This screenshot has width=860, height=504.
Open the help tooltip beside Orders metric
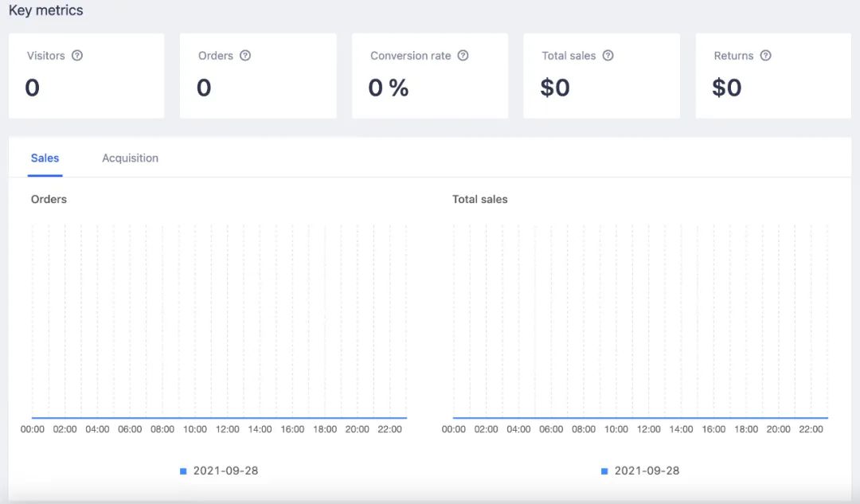[245, 56]
